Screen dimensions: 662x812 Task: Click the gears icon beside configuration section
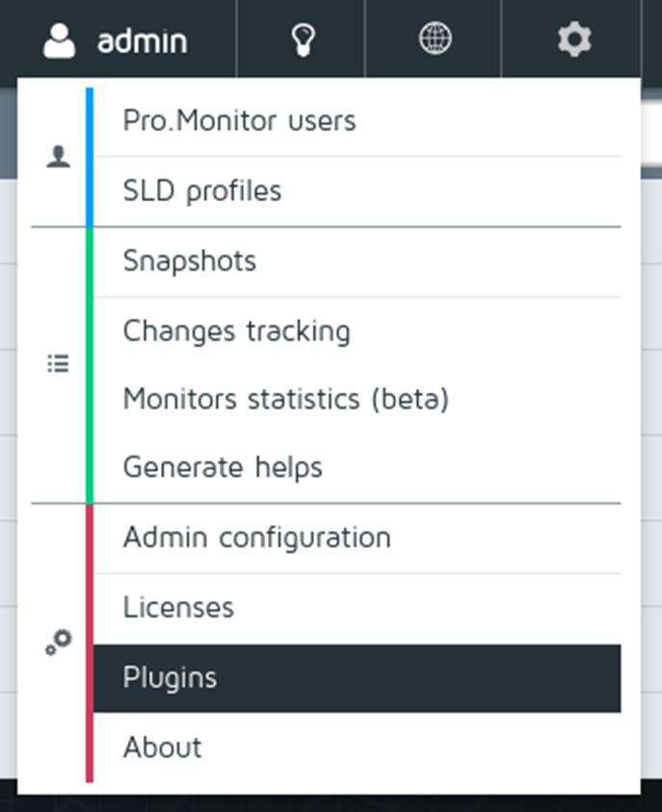[x=58, y=642]
